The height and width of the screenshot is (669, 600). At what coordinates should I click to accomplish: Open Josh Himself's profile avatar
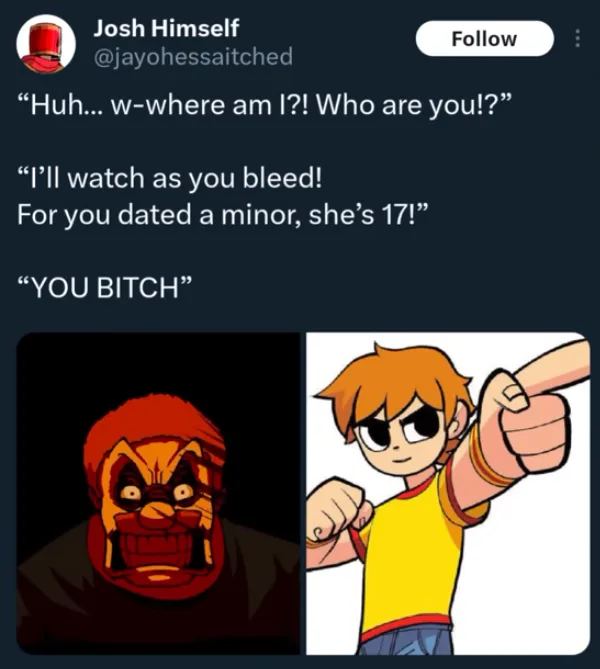(x=46, y=44)
